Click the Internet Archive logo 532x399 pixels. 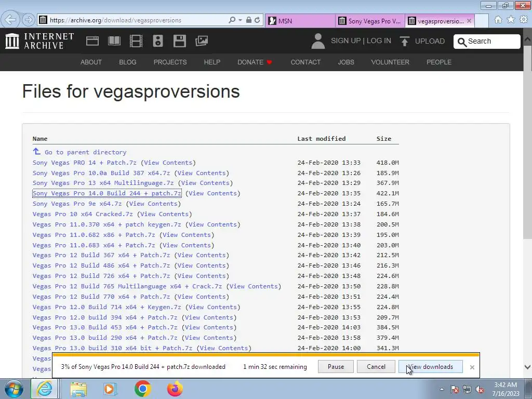coord(39,41)
